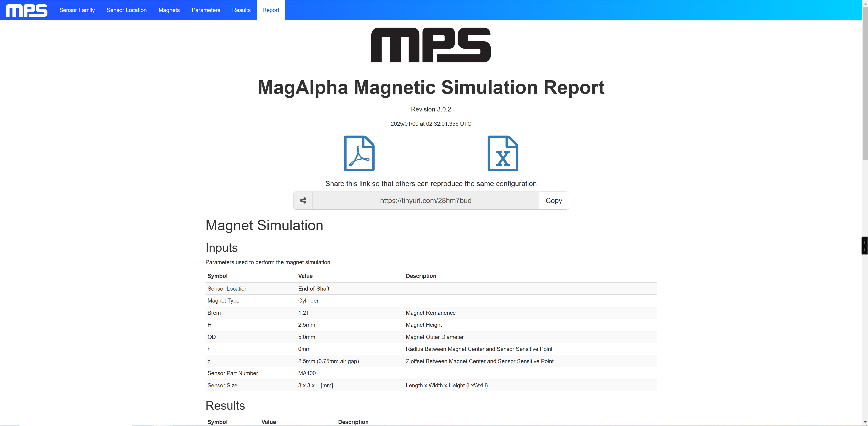Viewport: 868px width, 426px height.
Task: Click the '0mm' radius value
Action: 304,349
